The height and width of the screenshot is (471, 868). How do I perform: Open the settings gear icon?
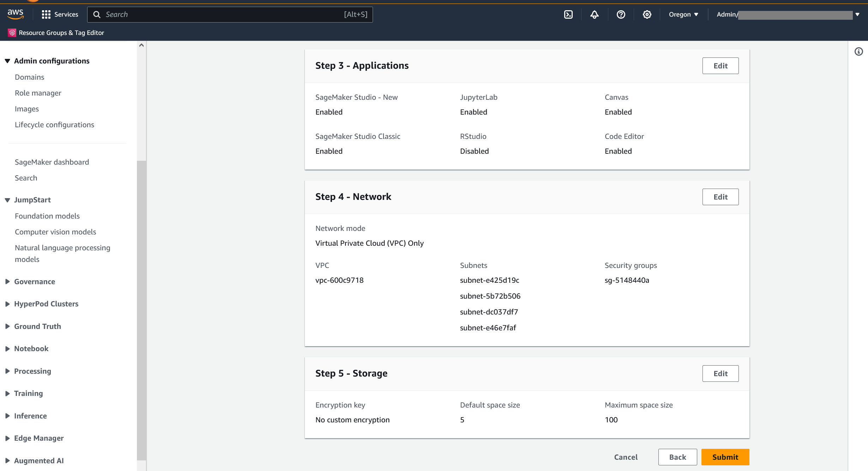[x=647, y=14]
